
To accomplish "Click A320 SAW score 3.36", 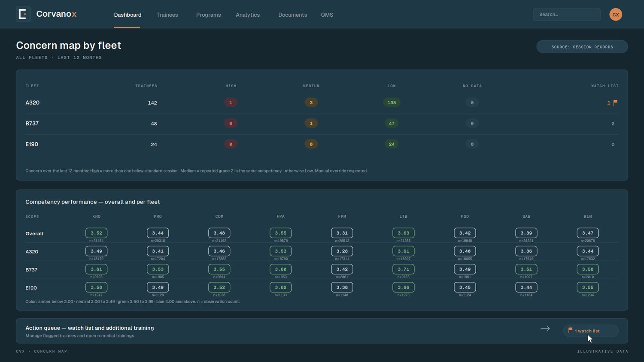I will coord(526,251).
